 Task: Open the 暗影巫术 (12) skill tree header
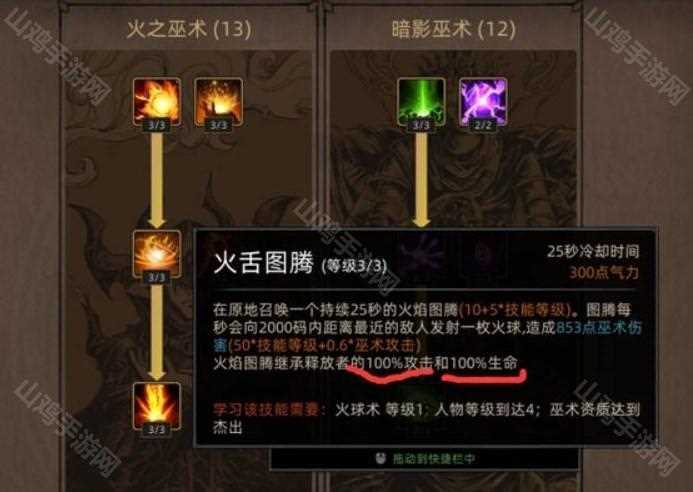(x=453, y=30)
